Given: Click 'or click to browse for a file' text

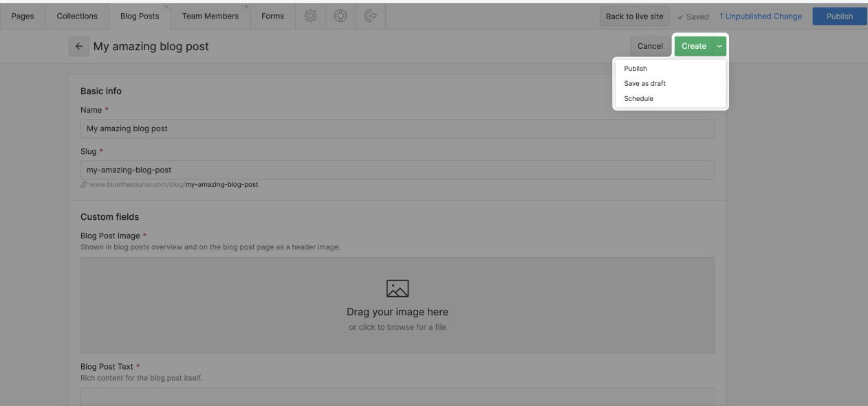Looking at the screenshot, I should click(x=398, y=327).
